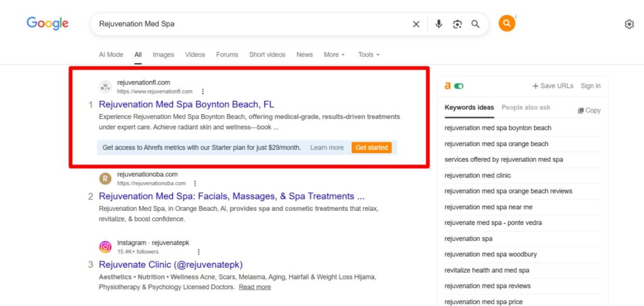Open Rejuvenation Med Spa Boynton Beach link

pos(186,105)
